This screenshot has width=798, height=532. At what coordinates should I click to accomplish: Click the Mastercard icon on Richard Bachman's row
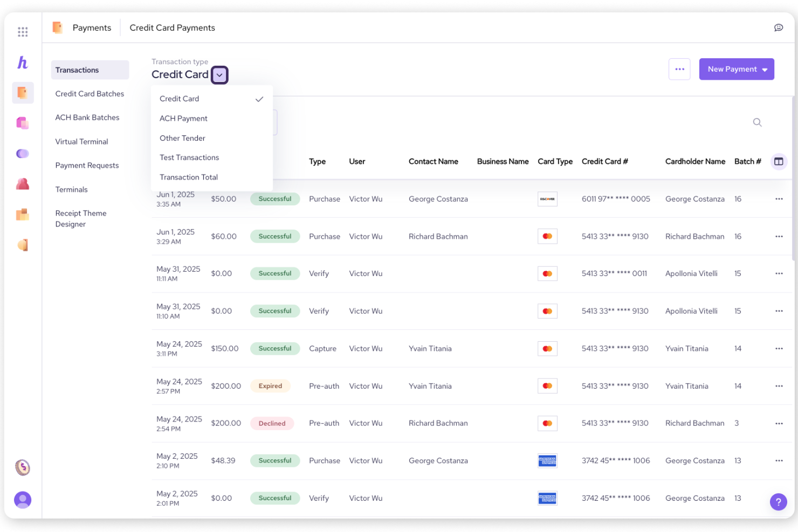click(547, 236)
